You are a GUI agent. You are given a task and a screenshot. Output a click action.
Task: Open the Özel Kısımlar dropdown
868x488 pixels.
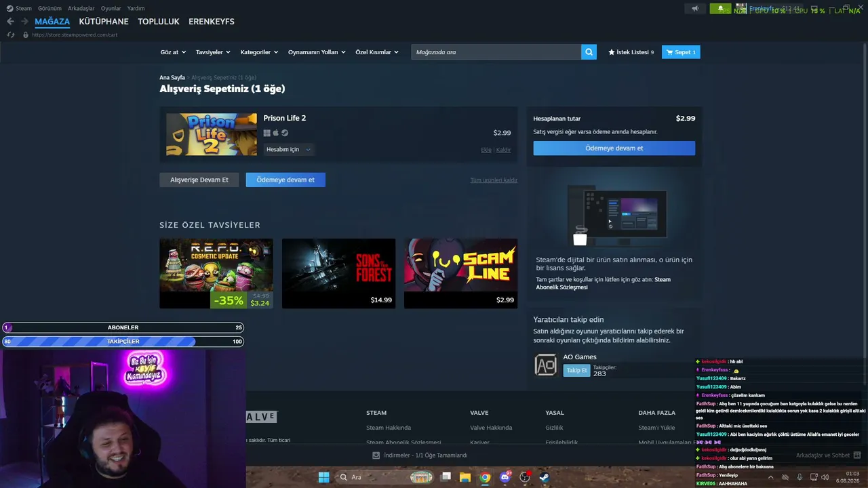point(378,52)
